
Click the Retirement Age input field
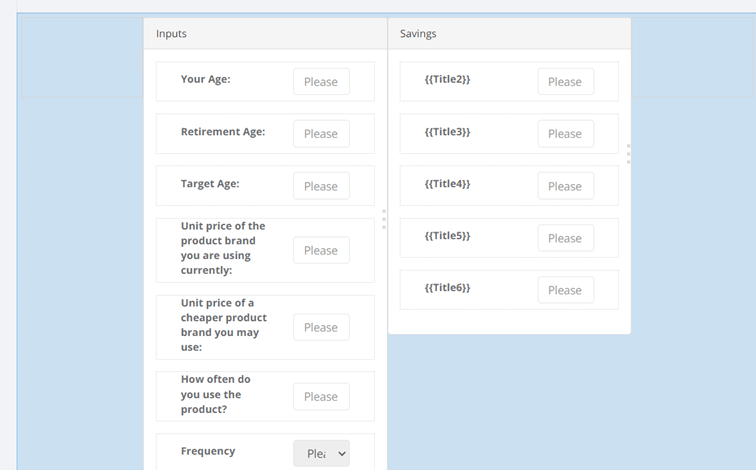point(321,134)
